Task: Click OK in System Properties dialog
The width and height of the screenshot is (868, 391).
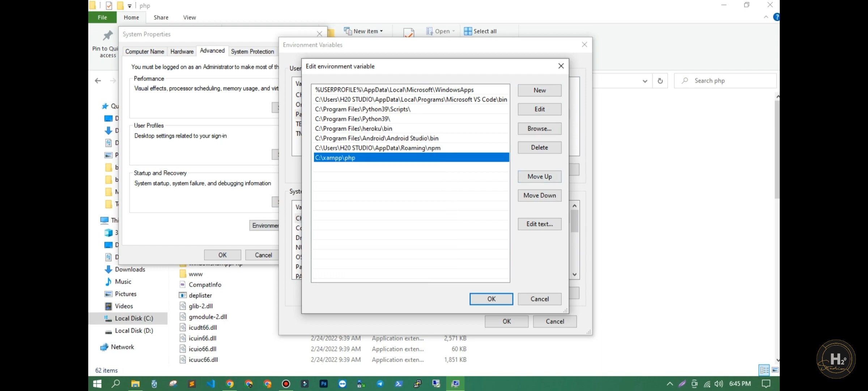Action: (x=222, y=255)
